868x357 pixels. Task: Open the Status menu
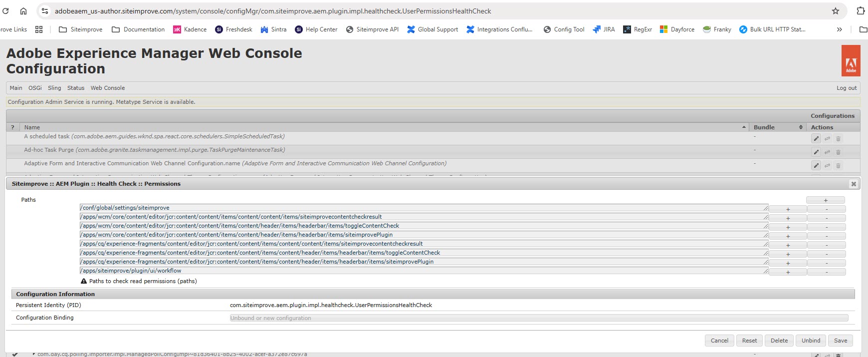[76, 88]
